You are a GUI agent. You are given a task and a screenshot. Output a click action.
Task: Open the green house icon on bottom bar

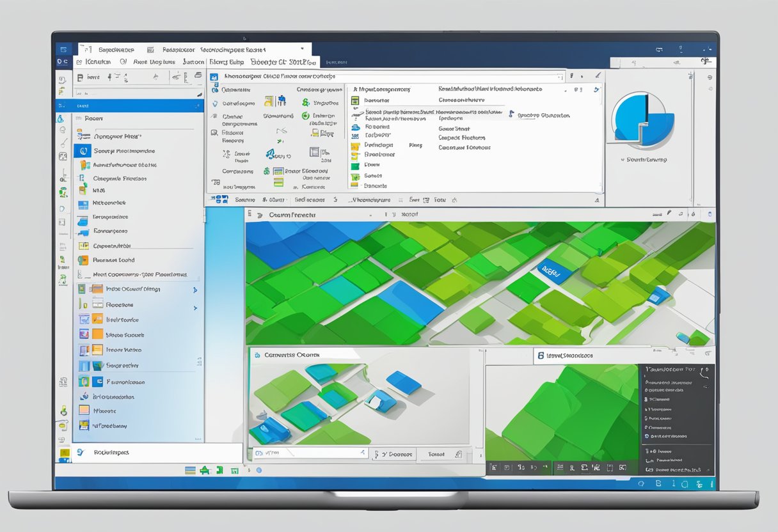(205, 470)
